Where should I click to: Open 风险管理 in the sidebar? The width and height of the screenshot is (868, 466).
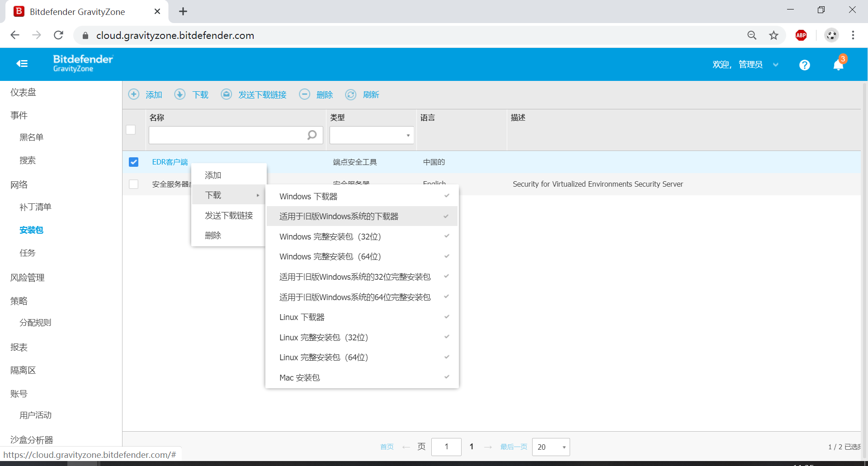tap(27, 278)
